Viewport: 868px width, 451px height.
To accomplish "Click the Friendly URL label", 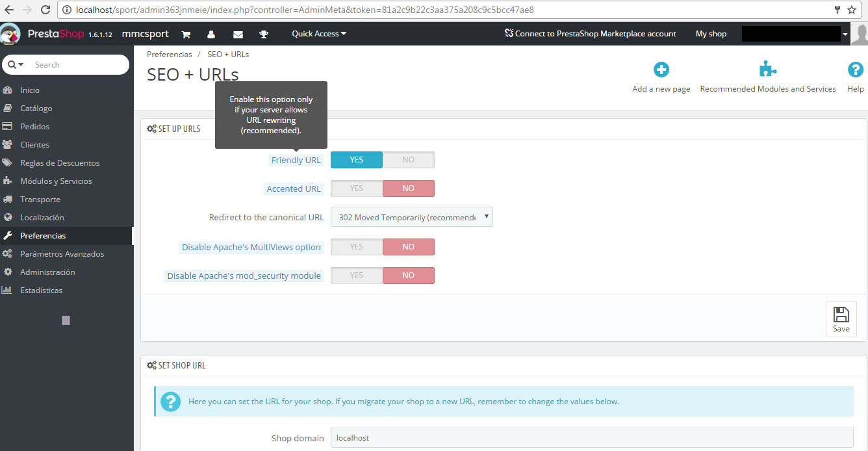I will click(296, 161).
